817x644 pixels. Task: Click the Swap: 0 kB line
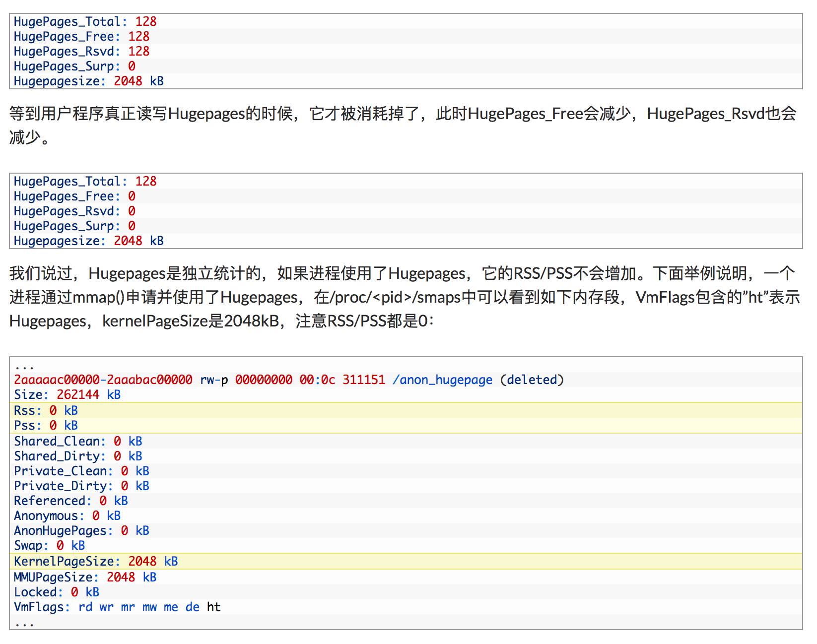click(49, 546)
